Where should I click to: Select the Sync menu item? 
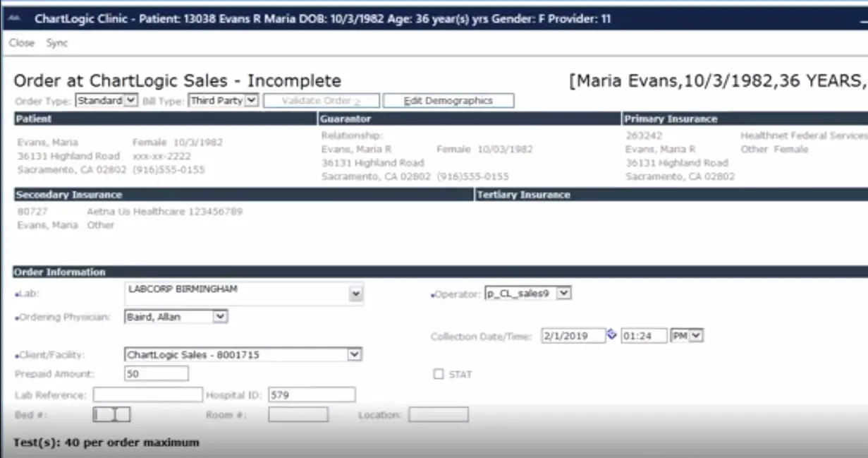(x=57, y=42)
